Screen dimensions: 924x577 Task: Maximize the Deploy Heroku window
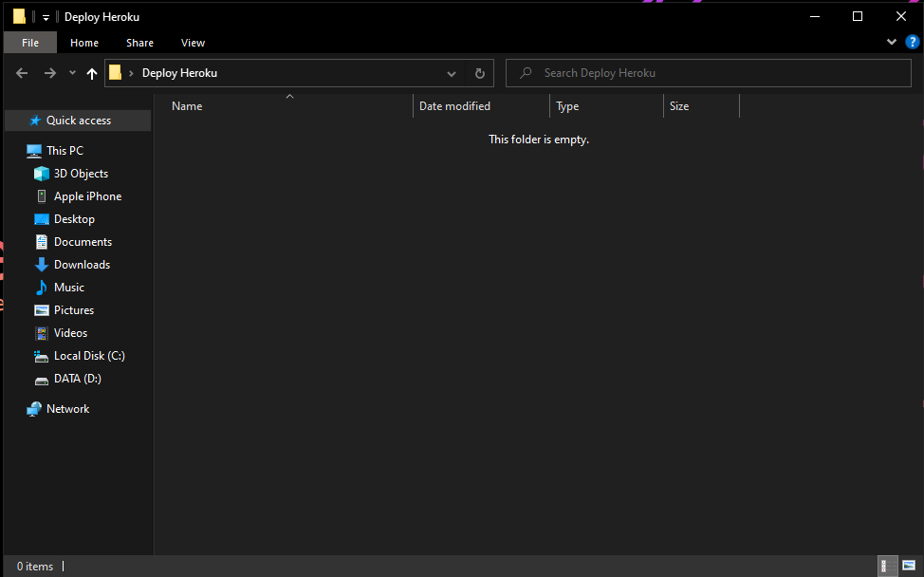click(x=858, y=16)
